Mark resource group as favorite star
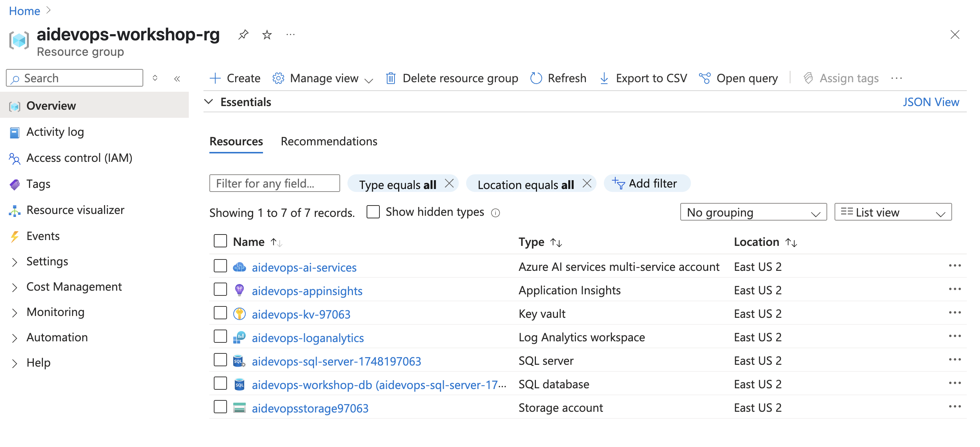Image resolution: width=980 pixels, height=447 pixels. pyautogui.click(x=267, y=34)
